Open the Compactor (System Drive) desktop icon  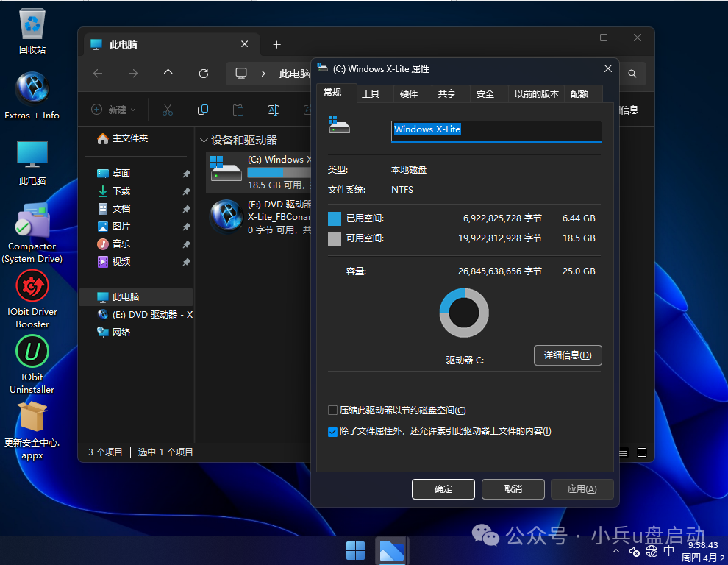click(x=32, y=221)
